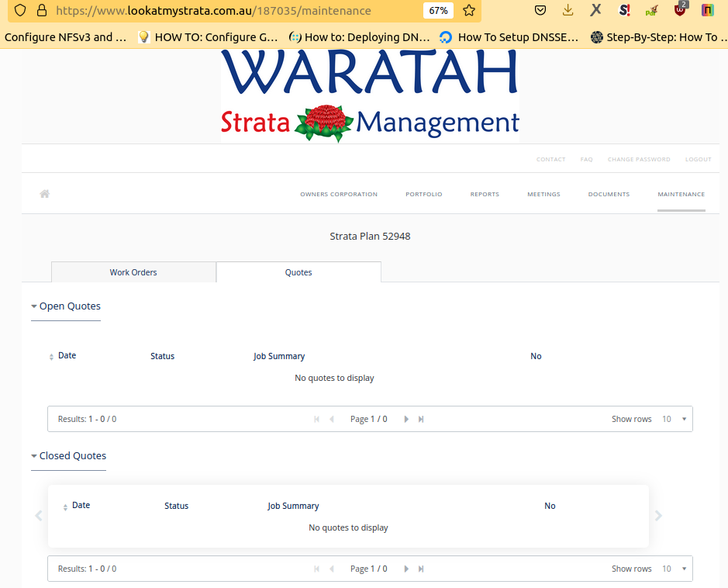Go to first page in Open Quotes pager
Image resolution: width=728 pixels, height=588 pixels.
point(316,419)
